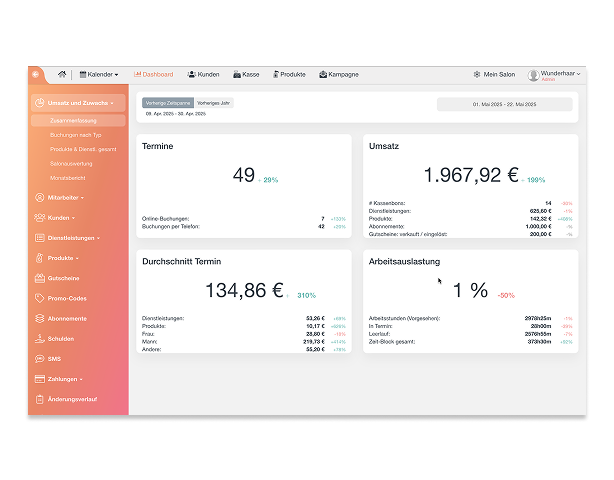Click the Wunderhaar profile avatar
The height and width of the screenshot is (480, 614).
click(533, 75)
